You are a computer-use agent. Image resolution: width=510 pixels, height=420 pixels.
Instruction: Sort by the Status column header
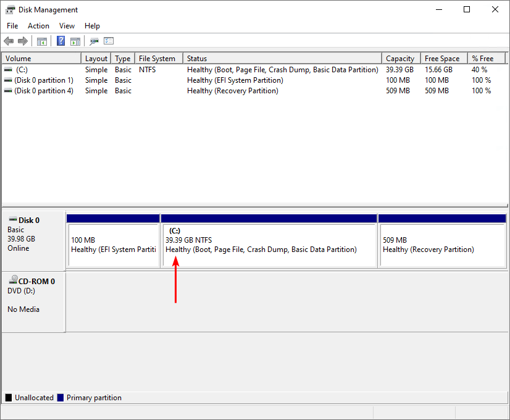pyautogui.click(x=282, y=59)
